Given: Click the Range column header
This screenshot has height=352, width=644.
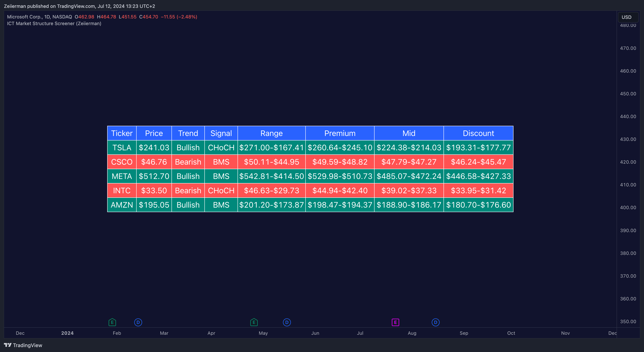Looking at the screenshot, I should (271, 133).
